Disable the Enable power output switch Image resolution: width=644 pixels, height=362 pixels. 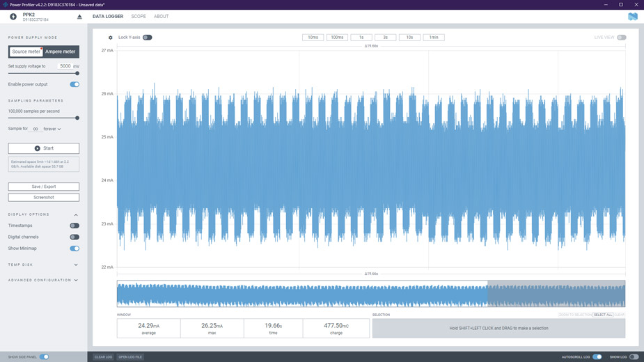tap(74, 84)
